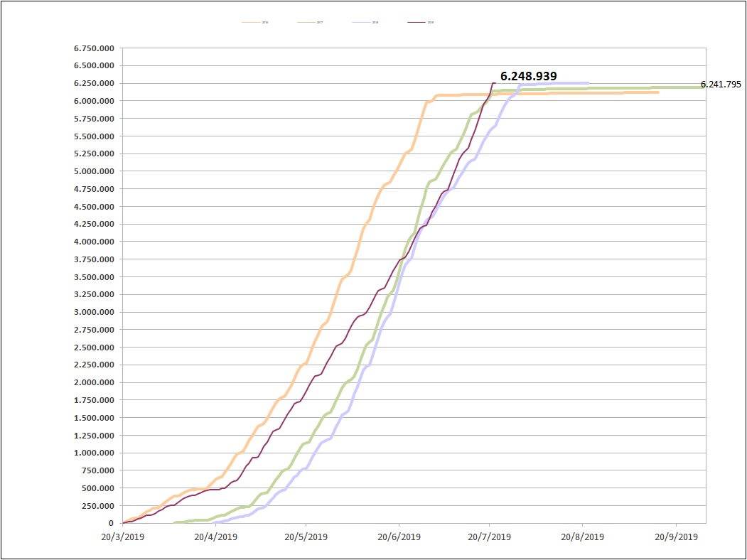This screenshot has height=560, width=747.
Task: Click the bold 6.248.939 data label
Action: point(528,76)
